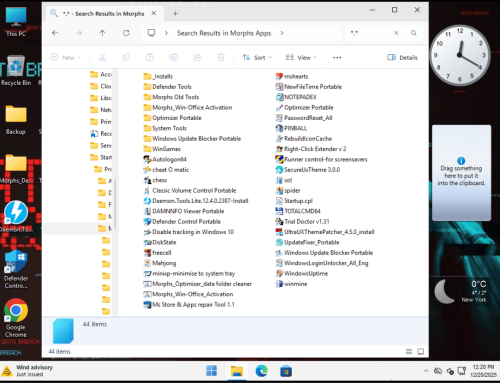Open winmine game
500x383 pixels.
click(291, 284)
